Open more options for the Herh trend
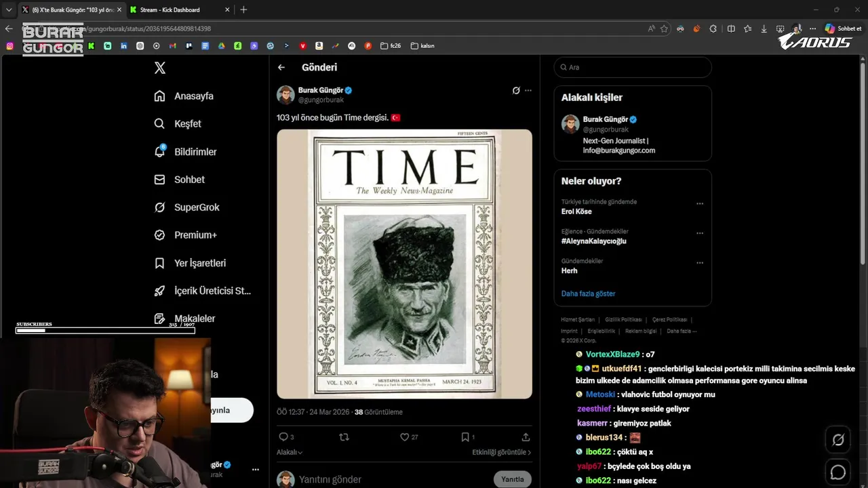Screen dimensions: 868x488 pyautogui.click(x=700, y=263)
